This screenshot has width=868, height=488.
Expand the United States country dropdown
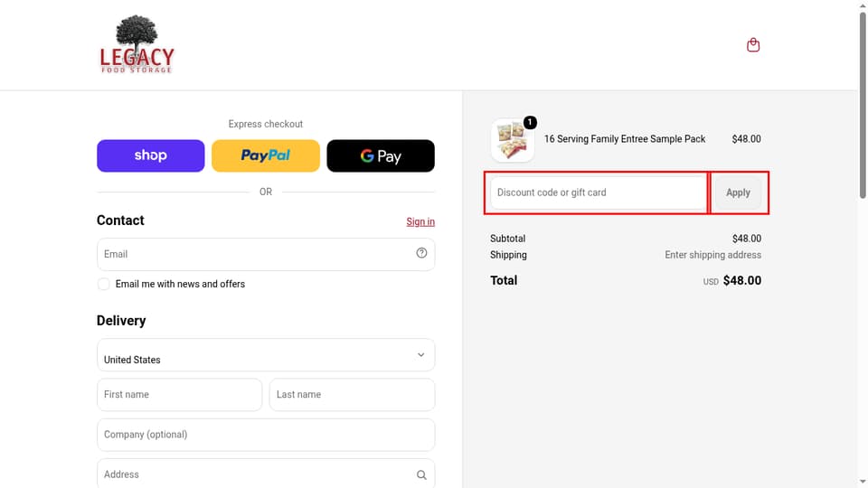(x=266, y=354)
